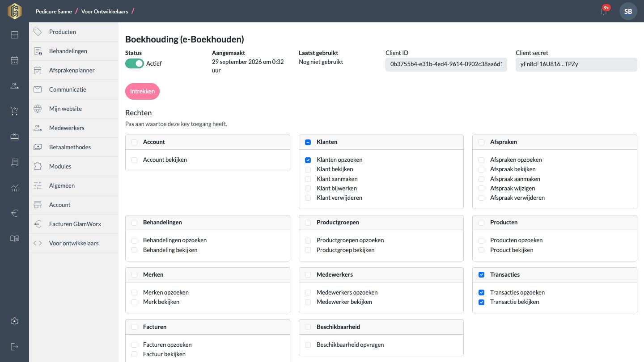Image resolution: width=644 pixels, height=362 pixels.
Task: Open the receipt icon in dark sidebar
Action: tap(14, 162)
